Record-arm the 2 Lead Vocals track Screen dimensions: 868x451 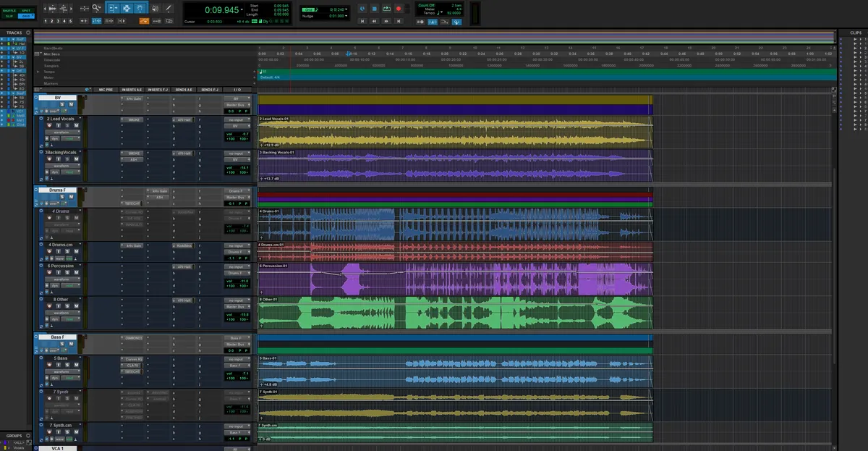(49, 125)
